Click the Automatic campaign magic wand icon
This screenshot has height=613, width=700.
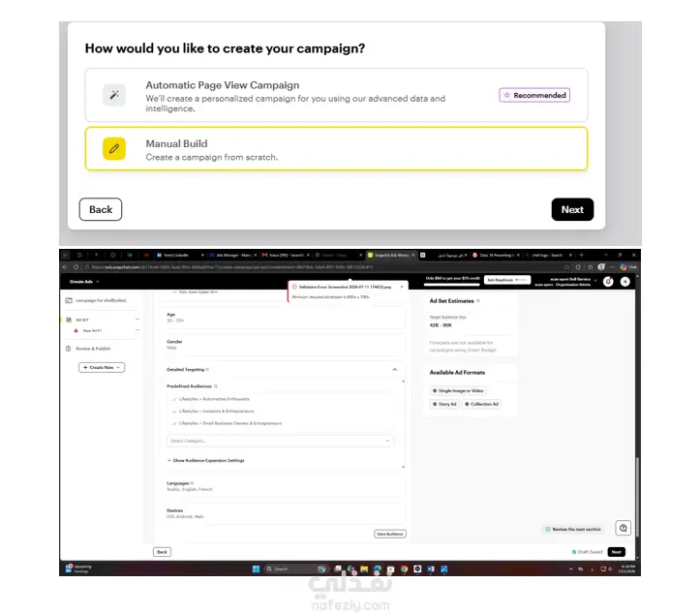point(114,95)
